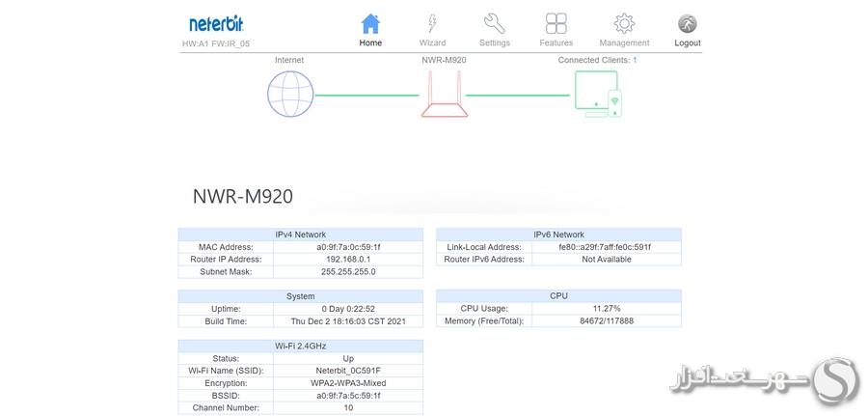Click the MAC Address: row label

coord(226,247)
